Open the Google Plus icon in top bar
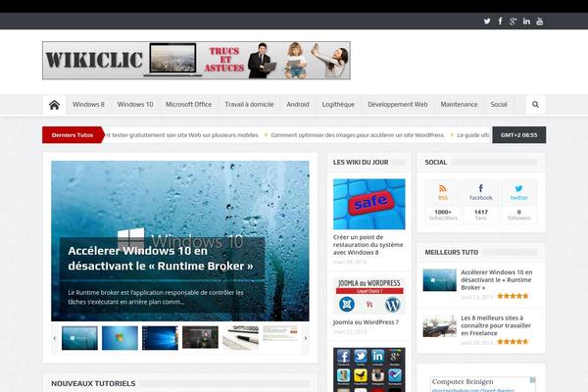The width and height of the screenshot is (588, 392). pos(513,21)
